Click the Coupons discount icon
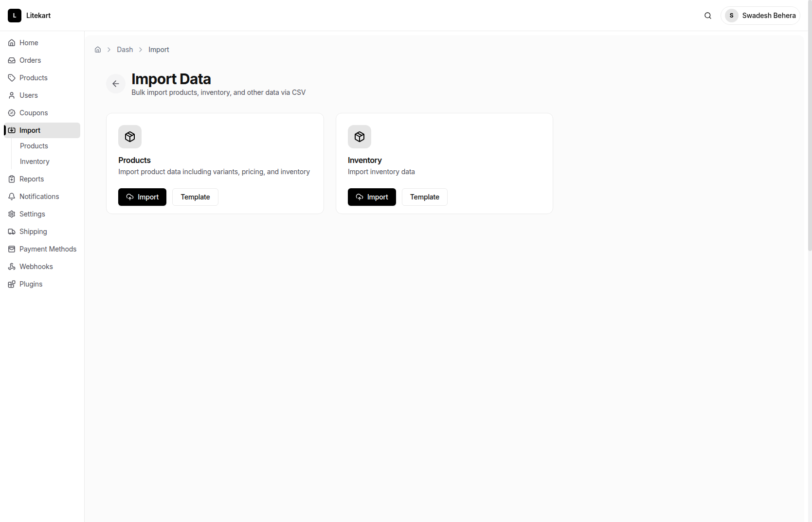The image size is (812, 522). point(12,113)
